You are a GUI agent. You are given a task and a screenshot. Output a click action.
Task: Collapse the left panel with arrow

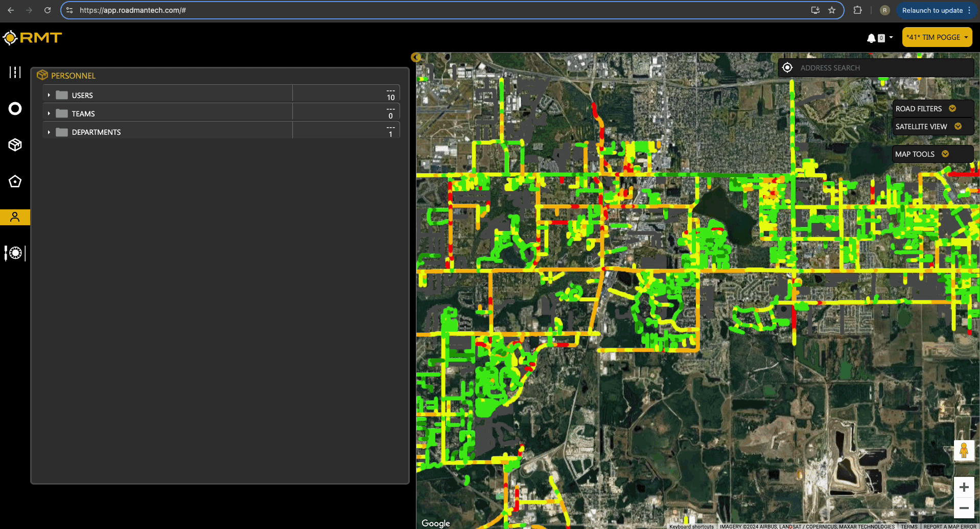point(415,57)
